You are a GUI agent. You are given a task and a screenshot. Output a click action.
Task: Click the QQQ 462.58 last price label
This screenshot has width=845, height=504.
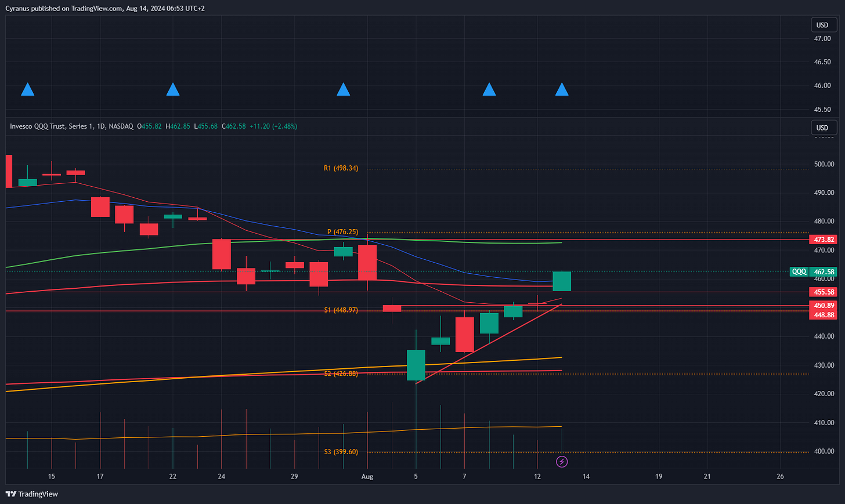click(x=813, y=272)
